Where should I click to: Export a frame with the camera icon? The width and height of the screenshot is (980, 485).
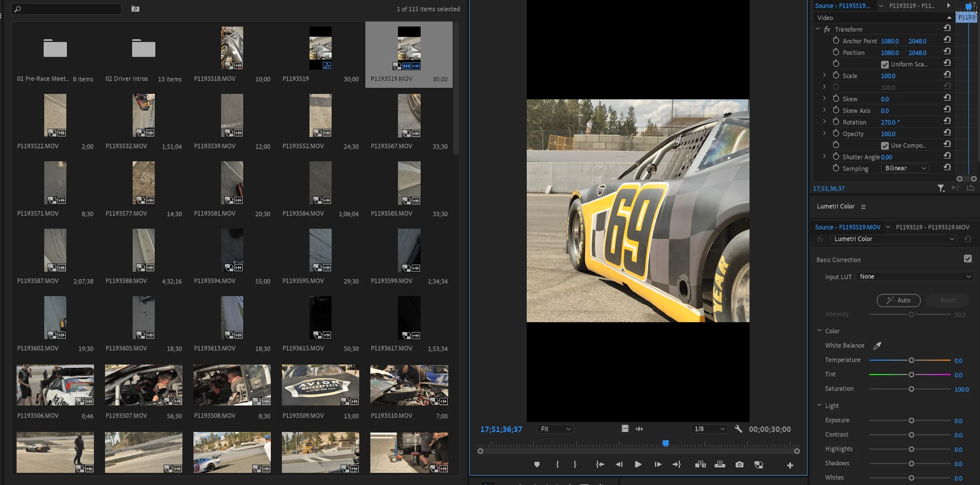740,465
